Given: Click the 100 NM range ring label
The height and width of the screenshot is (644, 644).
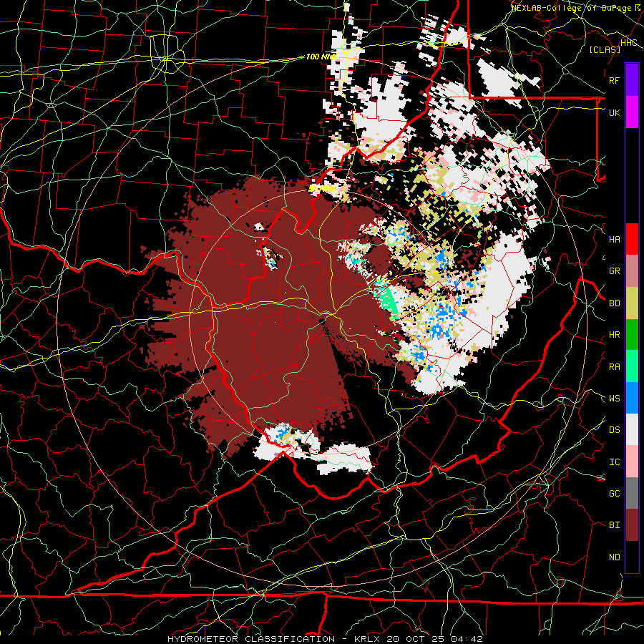Looking at the screenshot, I should coord(321,57).
